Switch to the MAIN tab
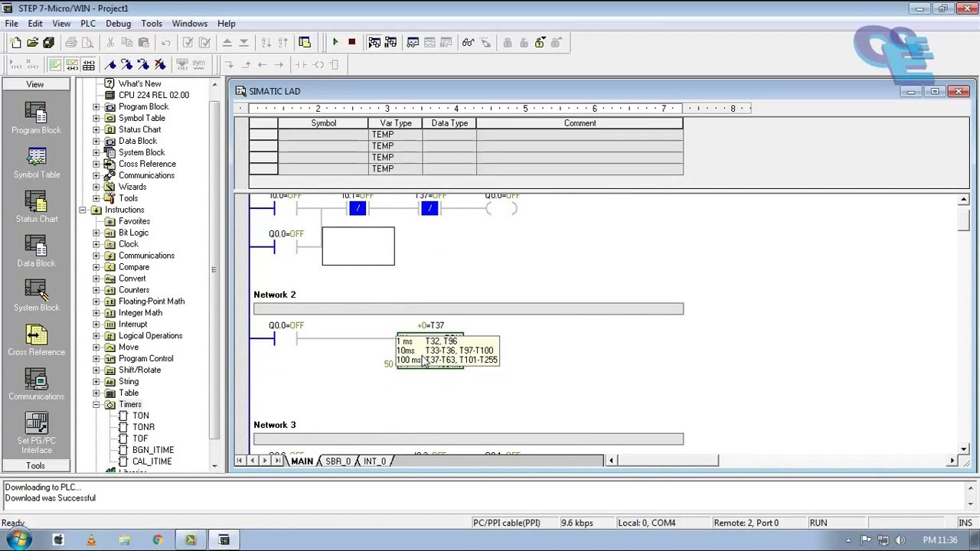Viewport: 980px width, 551px height. coord(302,461)
